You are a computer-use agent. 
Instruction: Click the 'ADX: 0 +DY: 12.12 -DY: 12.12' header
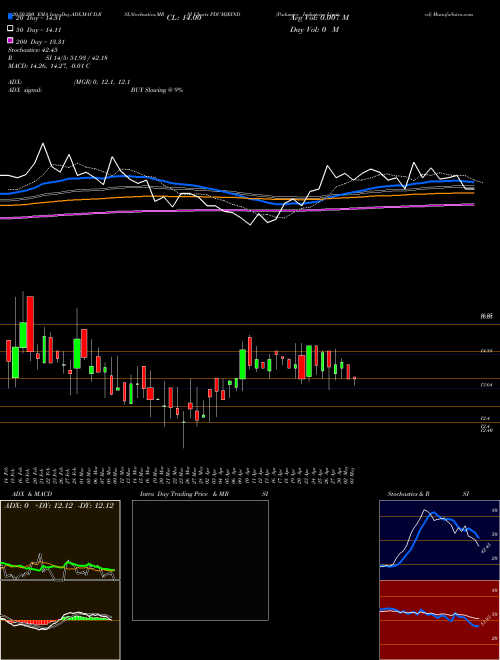point(59,506)
